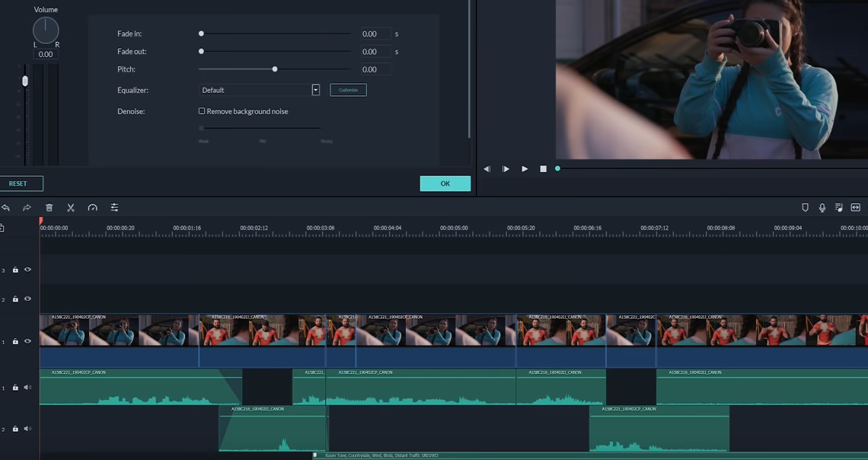
Task: Confirm audio settings with OK
Action: pyautogui.click(x=445, y=184)
